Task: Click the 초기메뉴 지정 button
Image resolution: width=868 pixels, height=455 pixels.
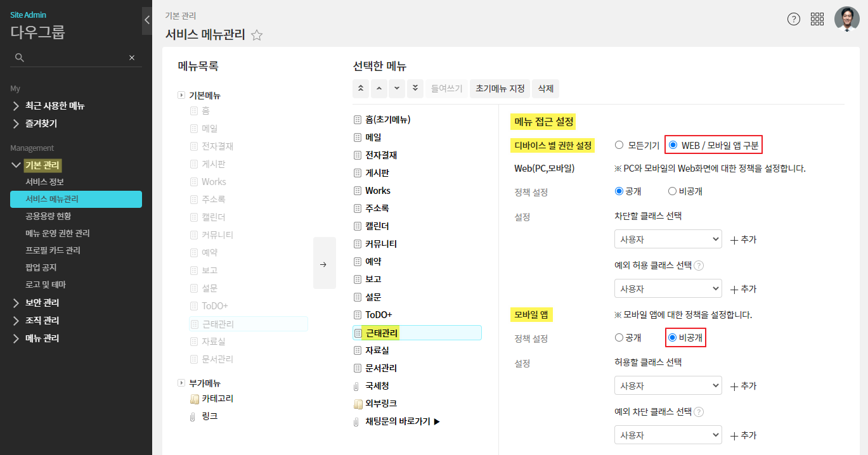Action: (500, 89)
